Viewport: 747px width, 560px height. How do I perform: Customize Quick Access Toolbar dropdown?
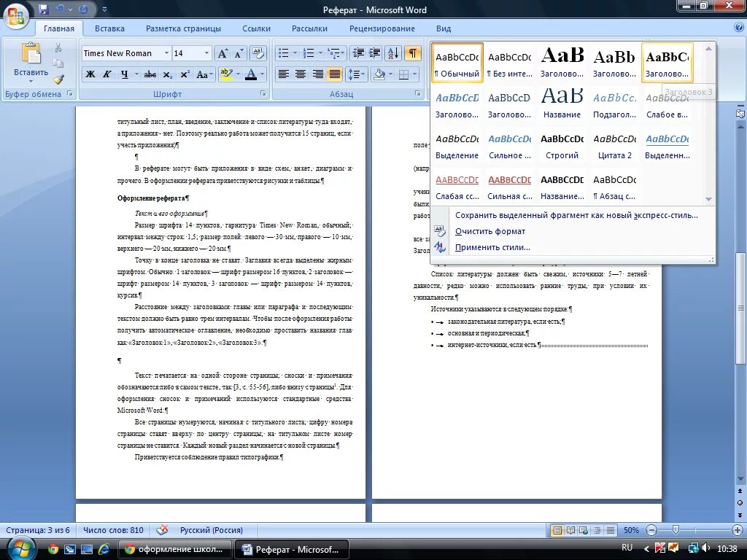[104, 9]
